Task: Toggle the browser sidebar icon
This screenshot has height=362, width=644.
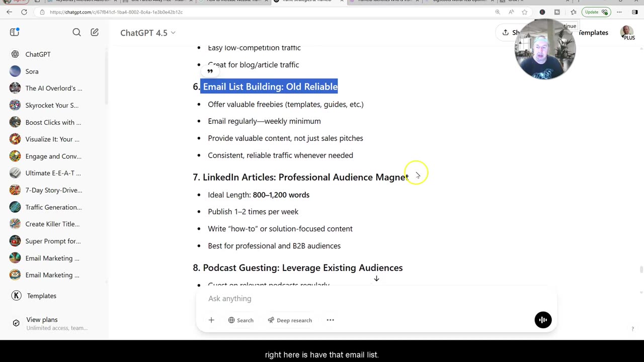Action: 635,12
